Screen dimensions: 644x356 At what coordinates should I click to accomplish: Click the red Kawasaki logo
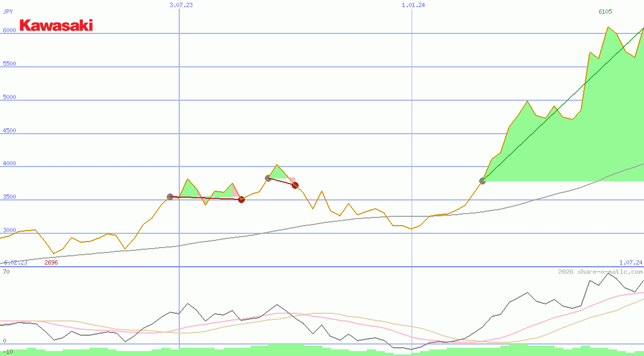coord(56,26)
